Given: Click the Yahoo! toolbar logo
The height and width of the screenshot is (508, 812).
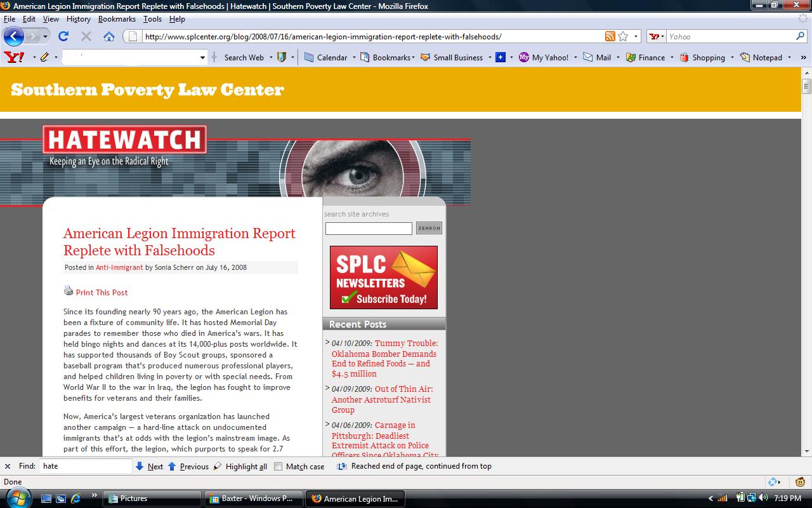Looking at the screenshot, I should tap(14, 57).
